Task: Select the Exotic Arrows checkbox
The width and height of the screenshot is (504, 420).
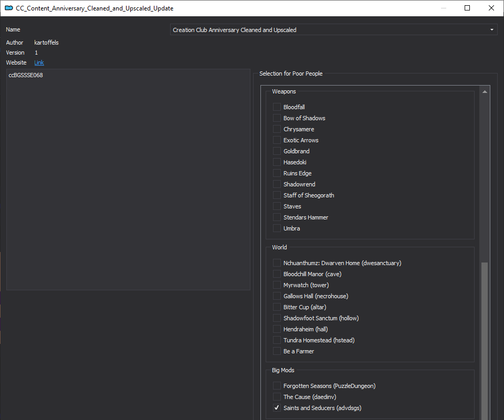Action: [277, 140]
